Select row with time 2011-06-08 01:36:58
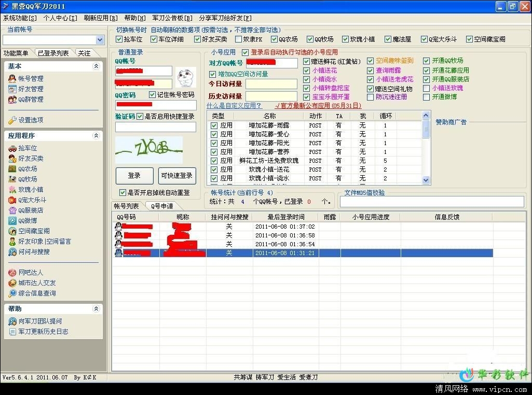 (x=302, y=235)
